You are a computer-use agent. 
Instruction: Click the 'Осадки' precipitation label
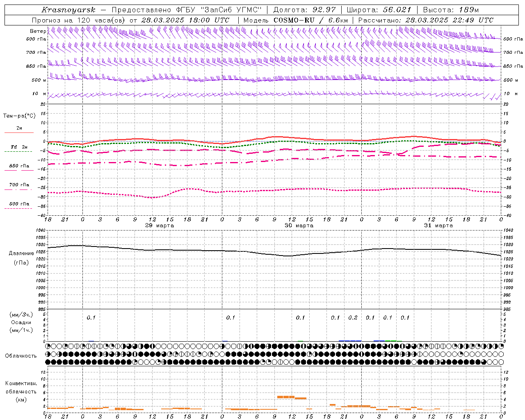(x=21, y=322)
